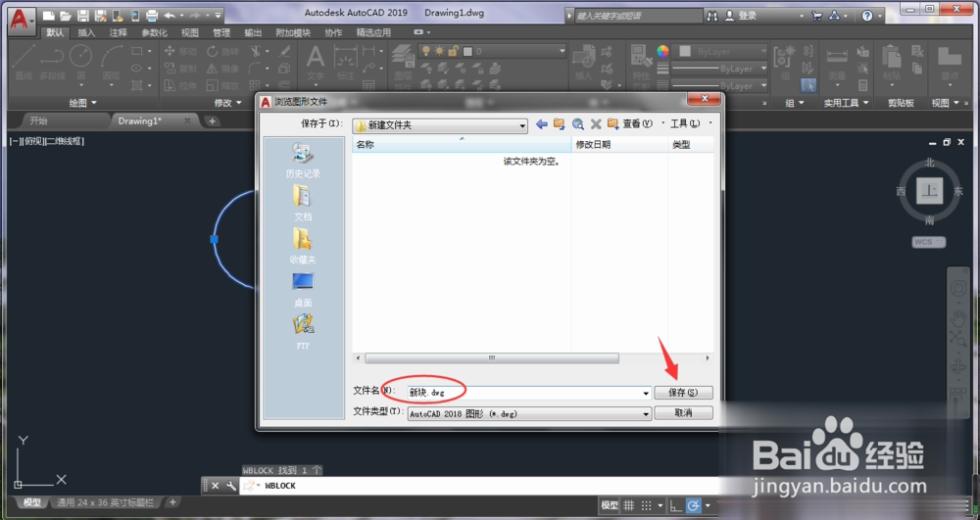This screenshot has height=520, width=980.
Task: Toggle snap mode in status bar
Action: (x=646, y=505)
